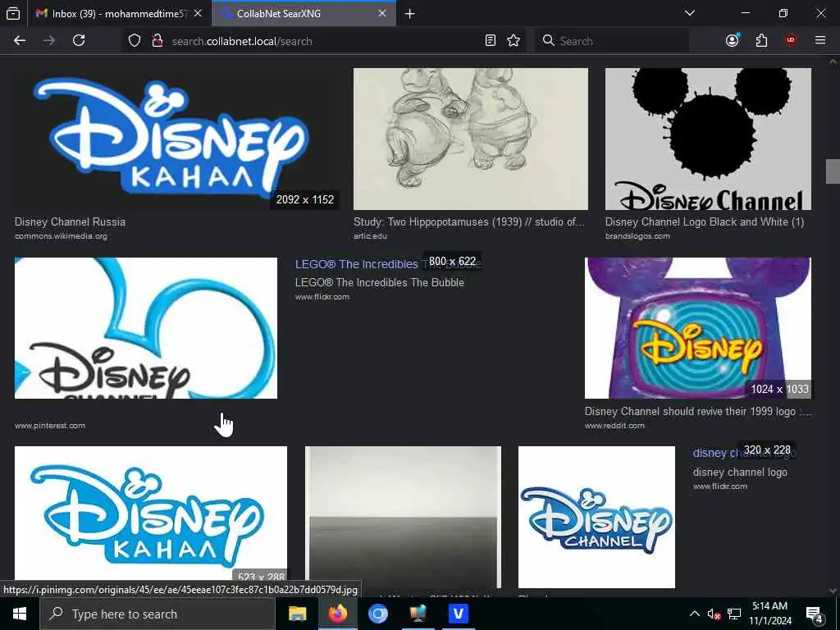Click 'Disney Channel Logo Black and White (1)'
The width and height of the screenshot is (840, 630).
pos(705,221)
